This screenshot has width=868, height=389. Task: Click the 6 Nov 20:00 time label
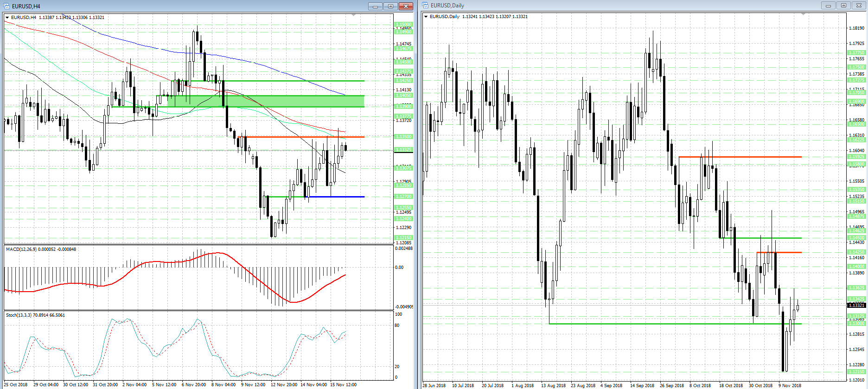[x=194, y=385]
